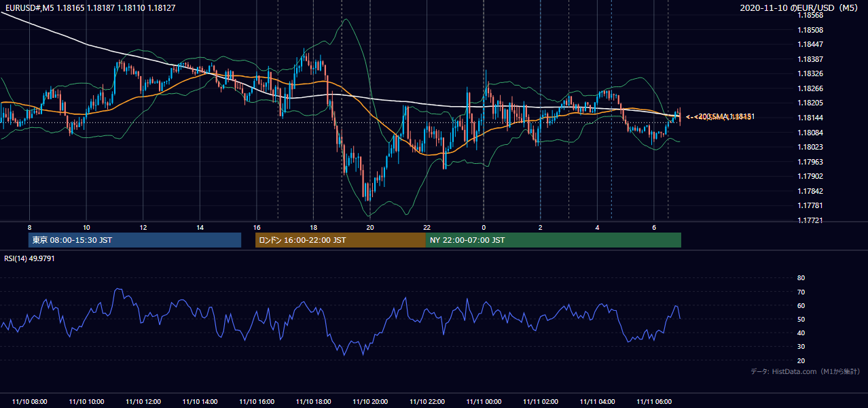Select the NY 22:00-07:00 JST session bar
Viewport: 868px width, 408px height.
[x=554, y=240]
